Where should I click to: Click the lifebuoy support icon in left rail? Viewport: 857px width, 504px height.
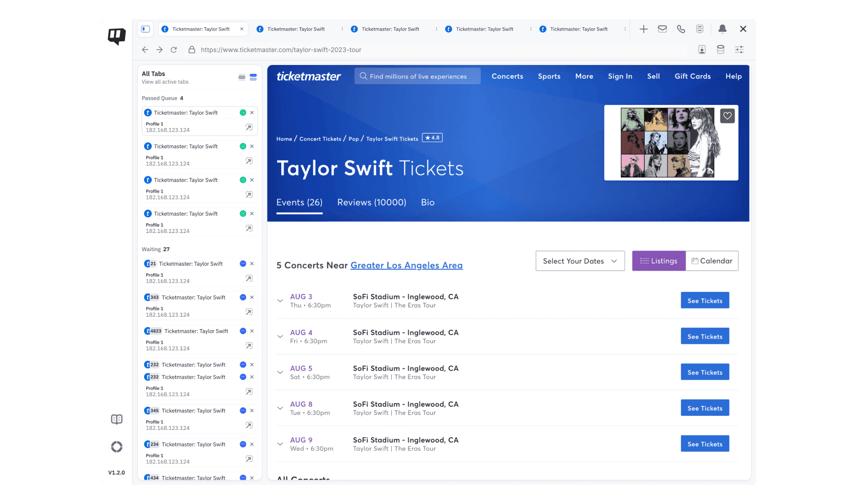(x=117, y=447)
